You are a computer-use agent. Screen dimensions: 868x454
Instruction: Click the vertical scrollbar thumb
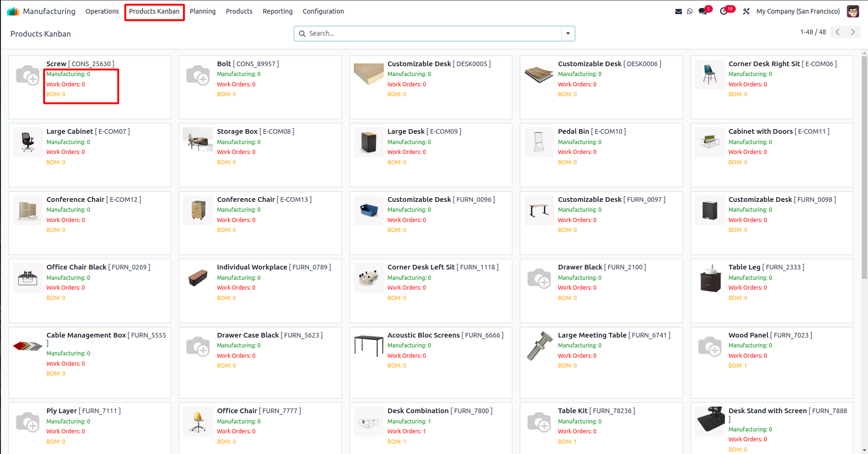[x=864, y=168]
